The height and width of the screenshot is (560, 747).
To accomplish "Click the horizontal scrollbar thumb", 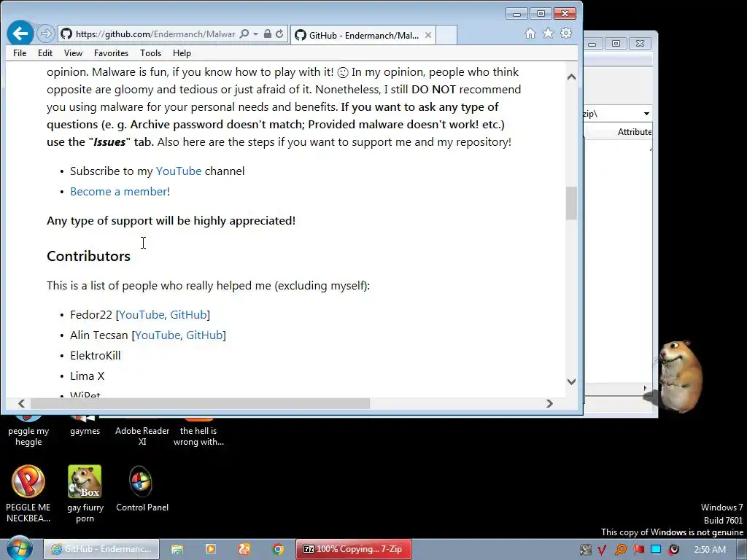I will click(200, 404).
